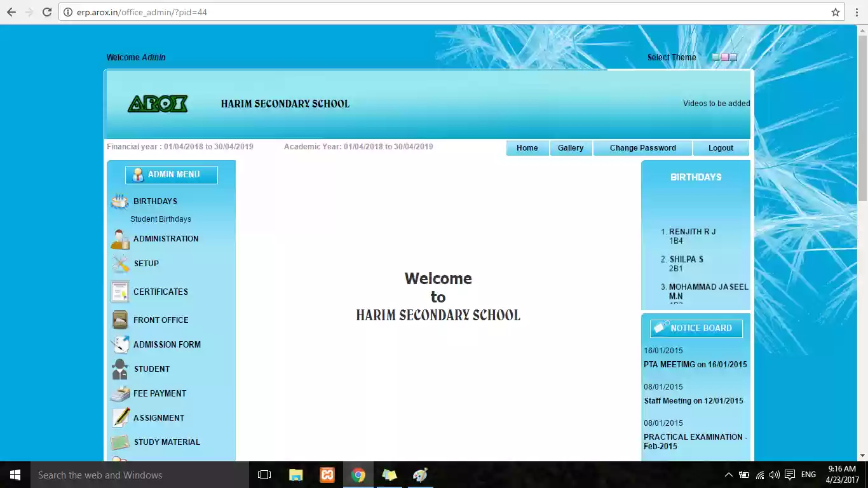This screenshot has width=868, height=488.
Task: Bookmark this page with the star icon
Action: pos(835,12)
